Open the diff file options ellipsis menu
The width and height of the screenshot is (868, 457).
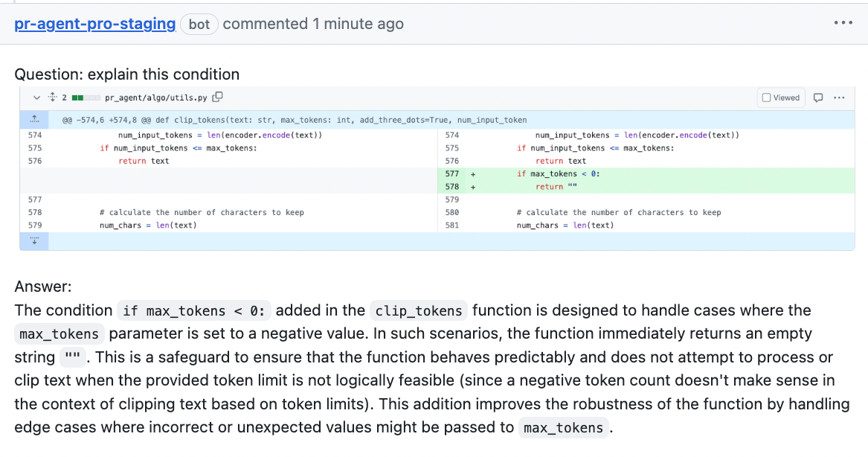[x=839, y=98]
